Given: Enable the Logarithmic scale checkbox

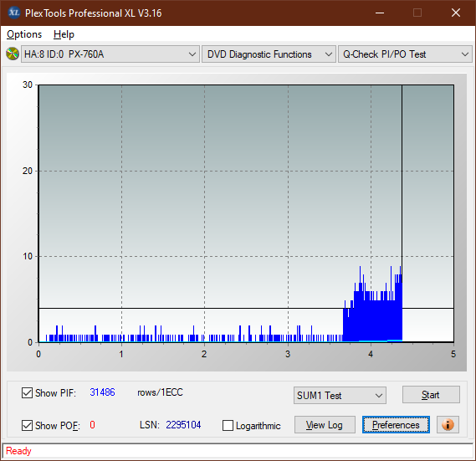Looking at the screenshot, I should (228, 425).
